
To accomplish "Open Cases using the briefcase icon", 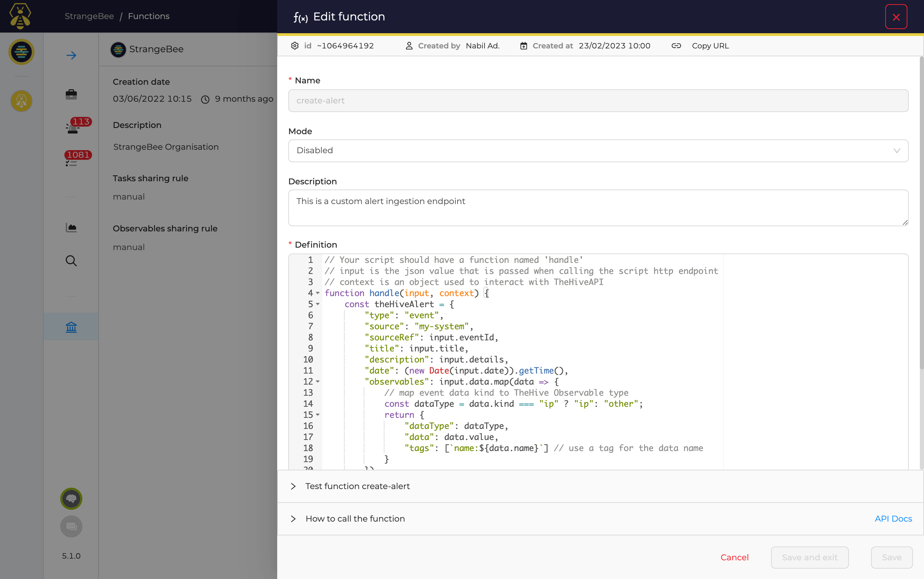I will click(x=71, y=94).
